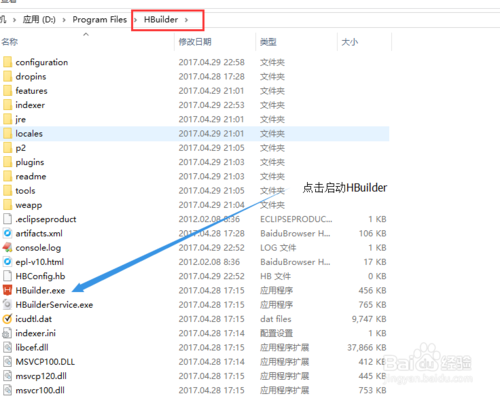Expand the chevron after 应用 (D:)
The height and width of the screenshot is (396, 500).
64,20
